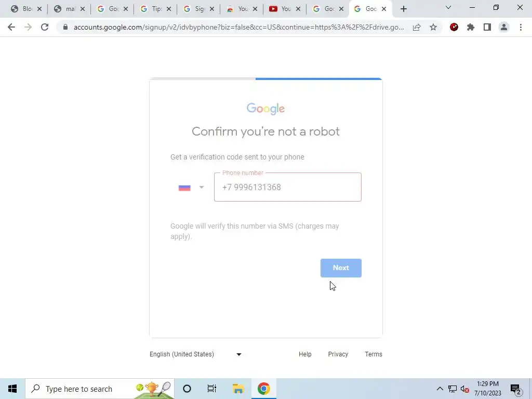The width and height of the screenshot is (532, 399).
Task: Close the active Google tab
Action: [384, 9]
